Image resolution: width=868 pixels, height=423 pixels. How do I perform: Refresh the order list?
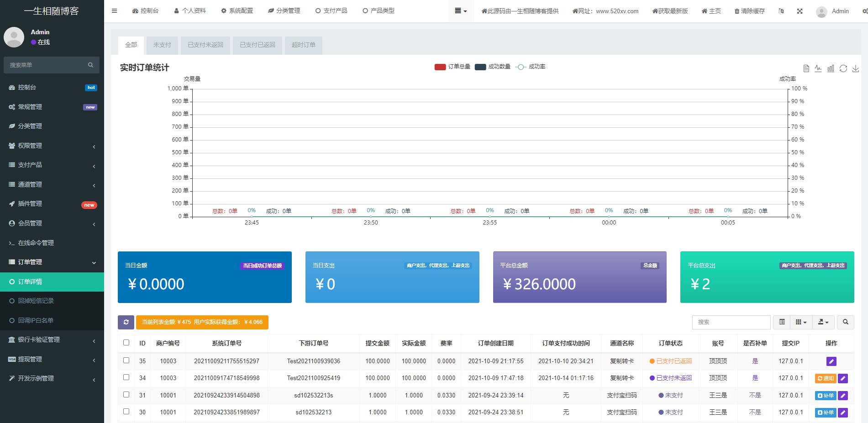126,322
